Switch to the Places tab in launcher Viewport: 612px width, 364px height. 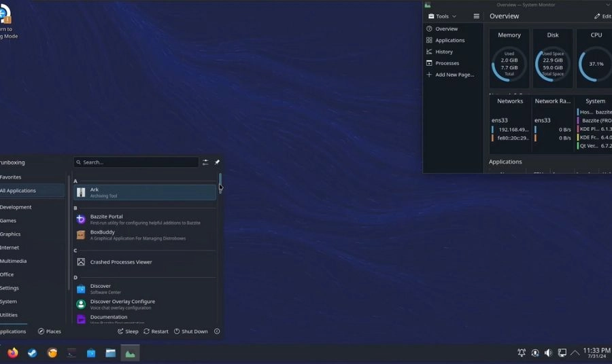pyautogui.click(x=49, y=331)
